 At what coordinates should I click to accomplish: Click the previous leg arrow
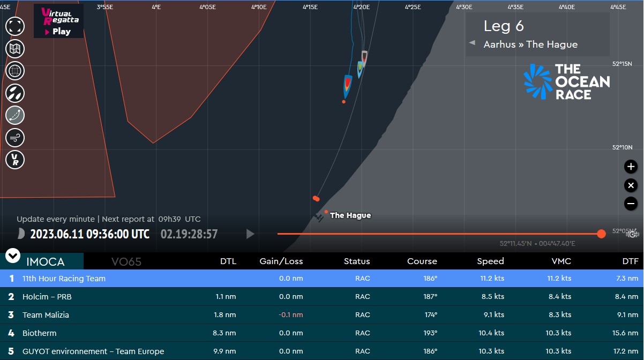(x=472, y=43)
